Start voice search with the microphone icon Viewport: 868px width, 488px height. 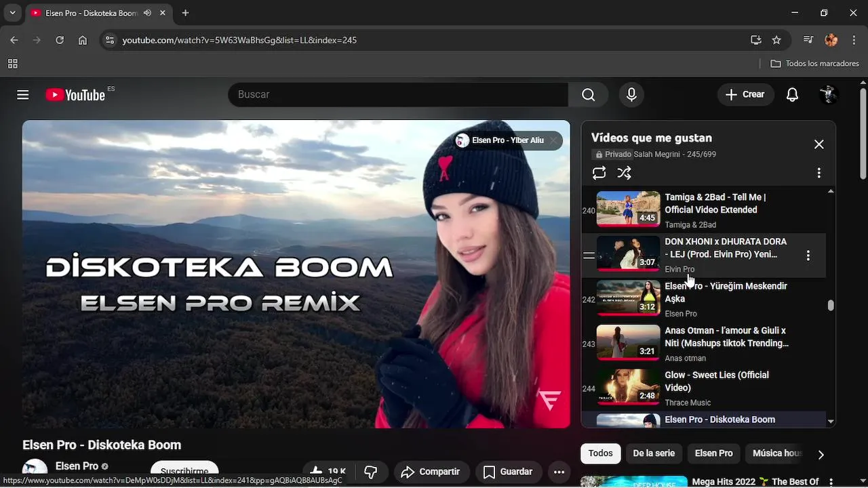pyautogui.click(x=631, y=95)
